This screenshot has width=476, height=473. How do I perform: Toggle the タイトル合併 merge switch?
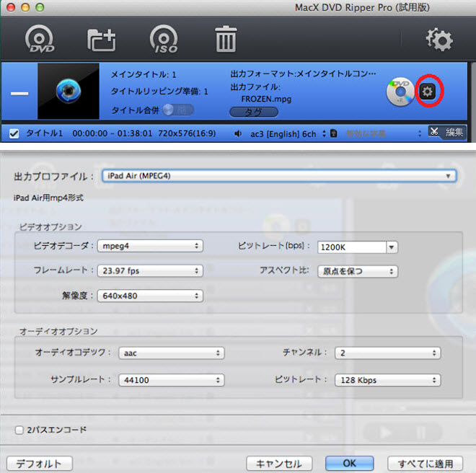(178, 110)
